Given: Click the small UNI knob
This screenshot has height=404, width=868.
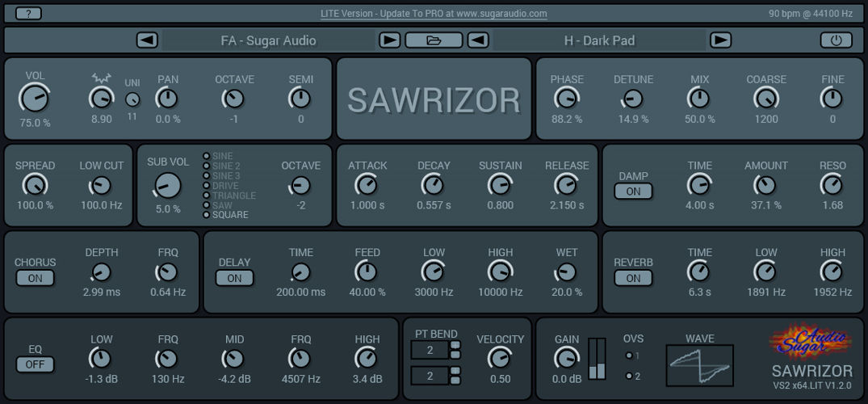Looking at the screenshot, I should point(132,99).
